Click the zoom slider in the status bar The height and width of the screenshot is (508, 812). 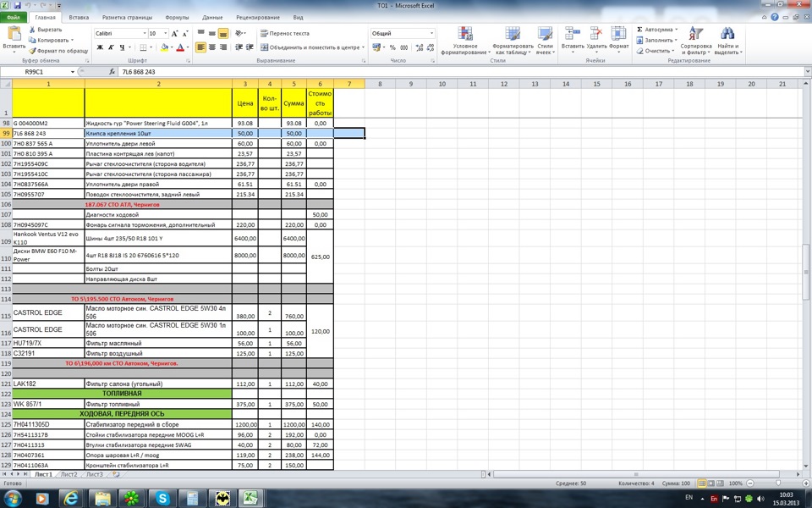(778, 483)
